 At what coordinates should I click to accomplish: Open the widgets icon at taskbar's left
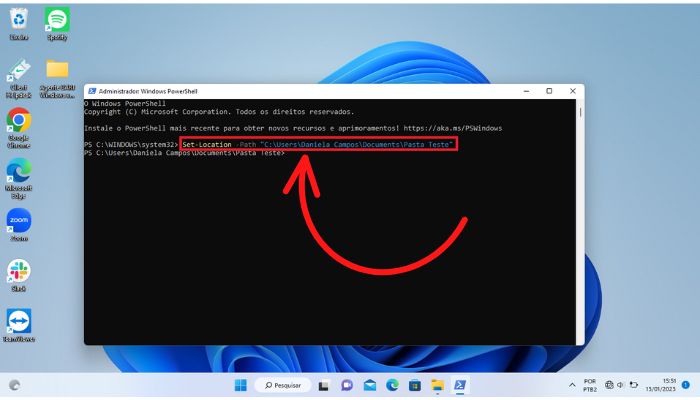tap(15, 385)
